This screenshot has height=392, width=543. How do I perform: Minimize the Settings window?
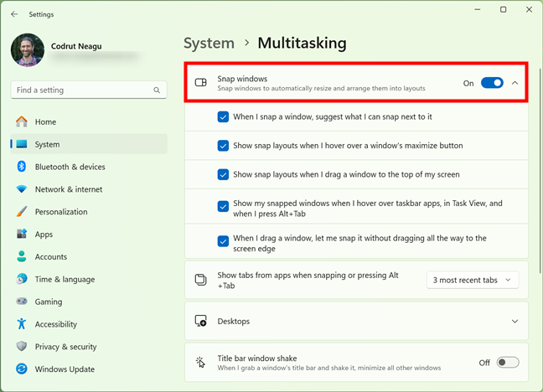478,10
